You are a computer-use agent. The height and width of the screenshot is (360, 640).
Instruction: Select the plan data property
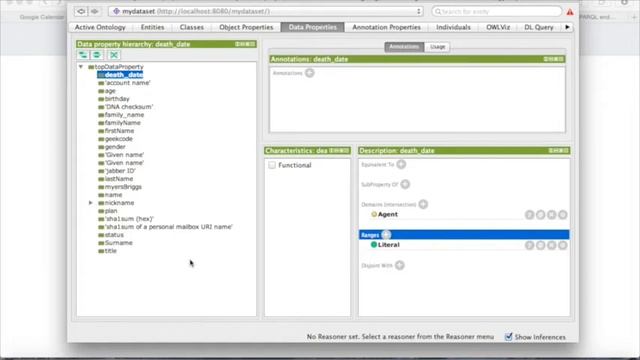click(x=108, y=211)
